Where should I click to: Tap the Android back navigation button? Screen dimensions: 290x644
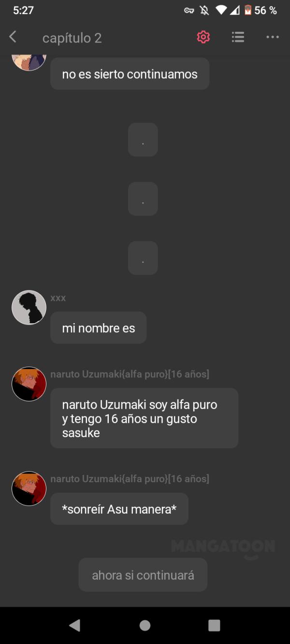[x=74, y=626]
